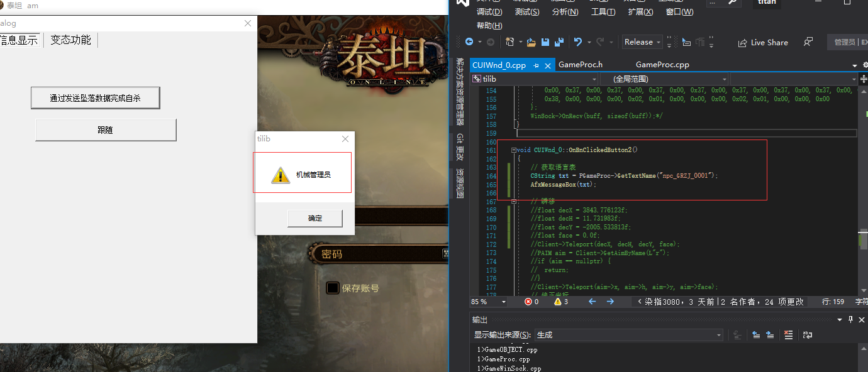This screenshot has height=372, width=868.
Task: Close the tilib message box
Action: point(345,138)
